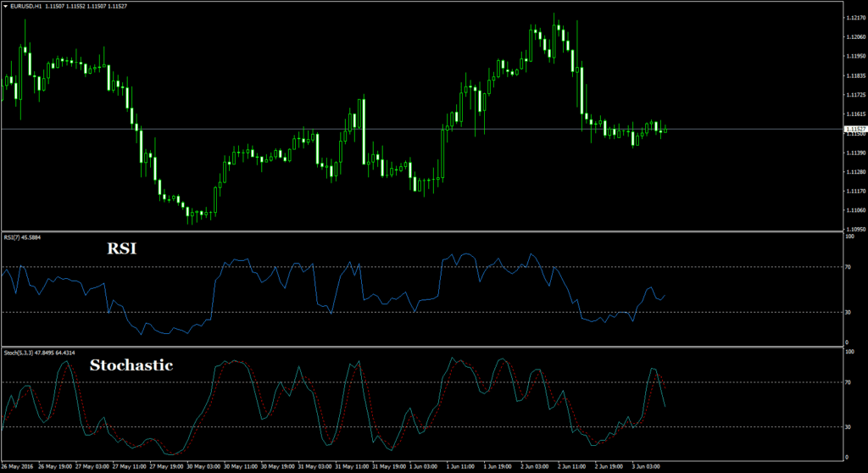Click time axis label 1 Jun 19:00
868x473 pixels.
click(x=498, y=466)
